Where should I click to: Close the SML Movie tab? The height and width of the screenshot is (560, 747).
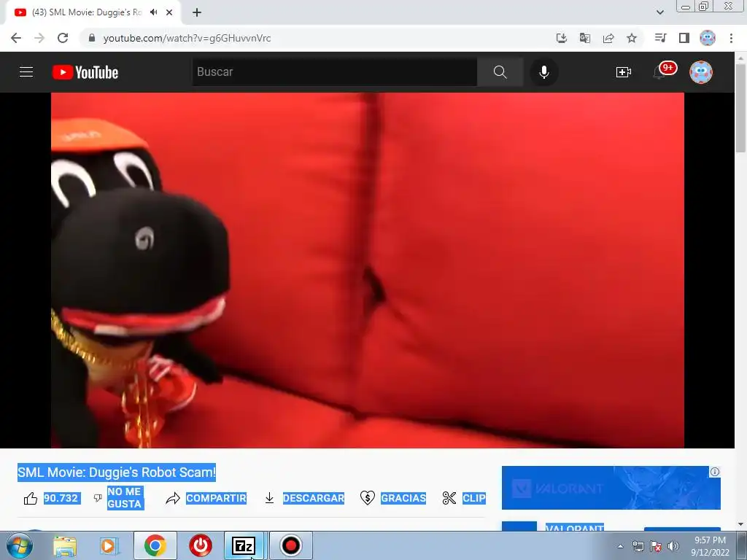[x=169, y=12]
